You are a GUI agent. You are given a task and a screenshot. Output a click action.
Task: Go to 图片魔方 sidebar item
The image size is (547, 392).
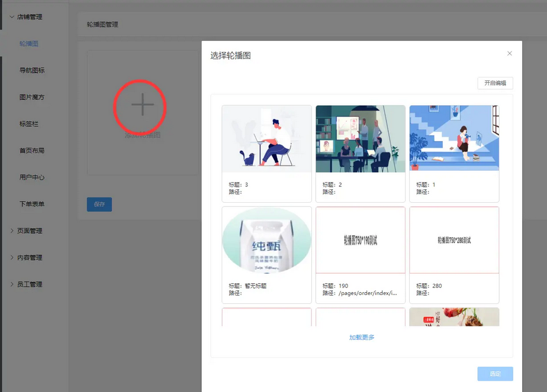[x=32, y=97]
